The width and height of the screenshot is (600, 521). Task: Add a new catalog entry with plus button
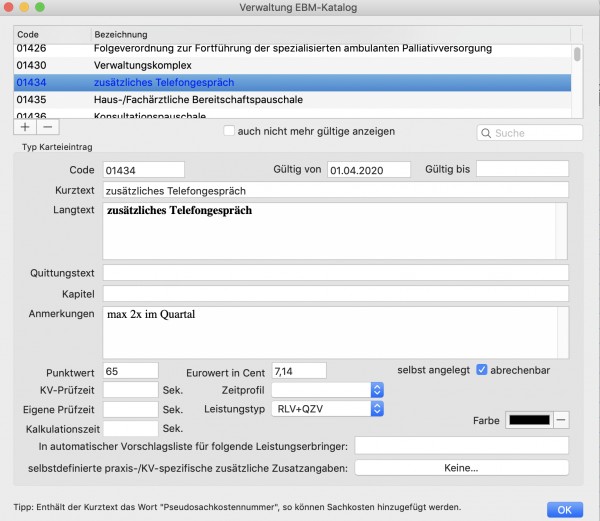click(25, 127)
